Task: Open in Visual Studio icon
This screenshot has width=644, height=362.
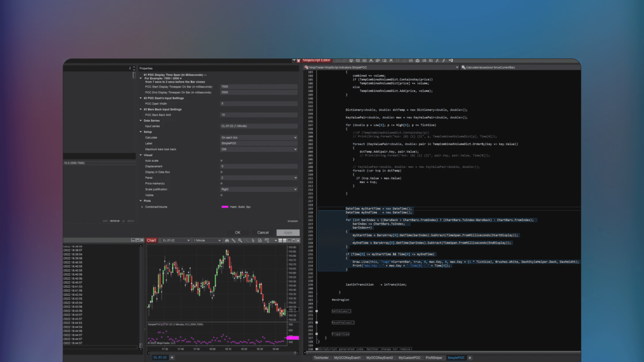Action: click(x=451, y=60)
